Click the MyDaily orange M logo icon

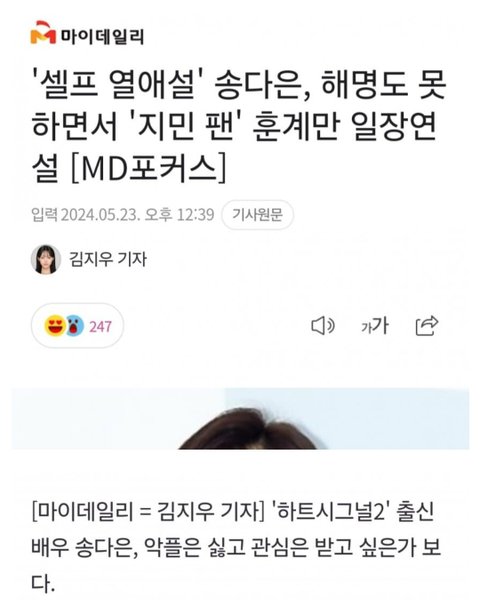coord(43,33)
